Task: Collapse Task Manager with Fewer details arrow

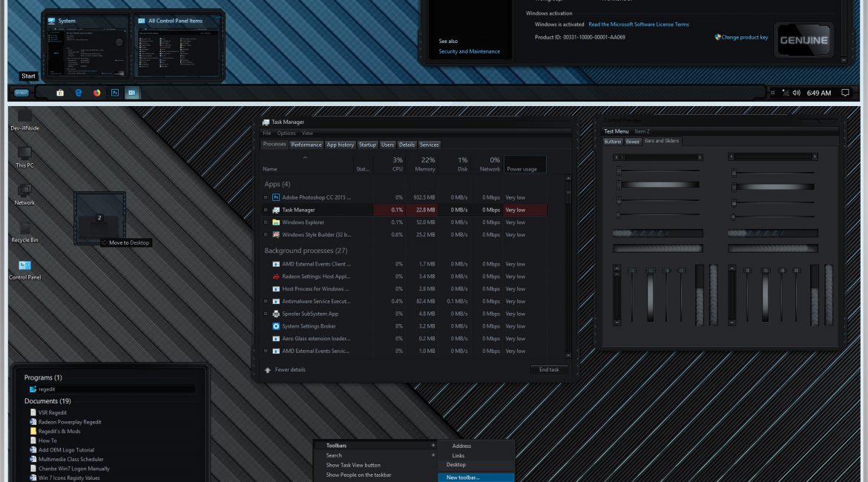Action: [268, 370]
